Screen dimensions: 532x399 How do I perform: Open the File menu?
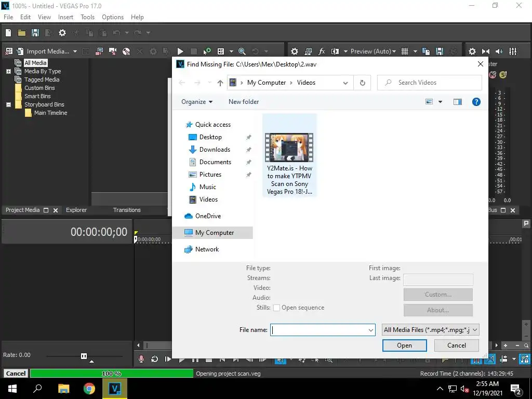(x=8, y=17)
